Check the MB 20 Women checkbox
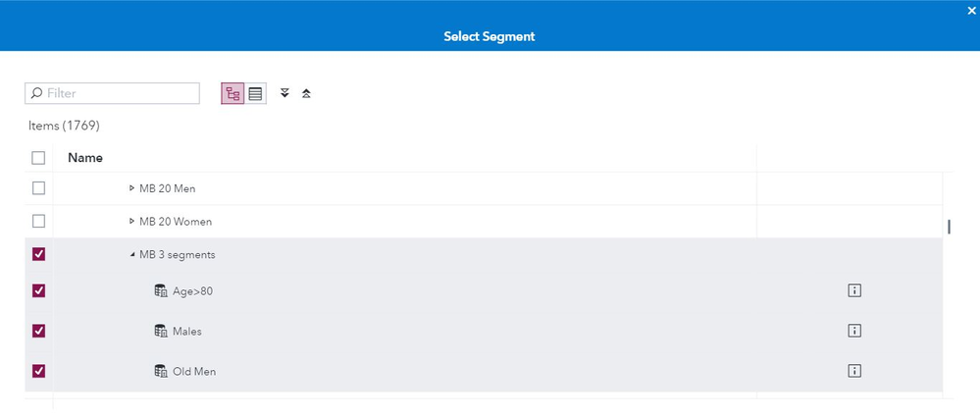Viewport: 980px width, 416px height. click(39, 221)
